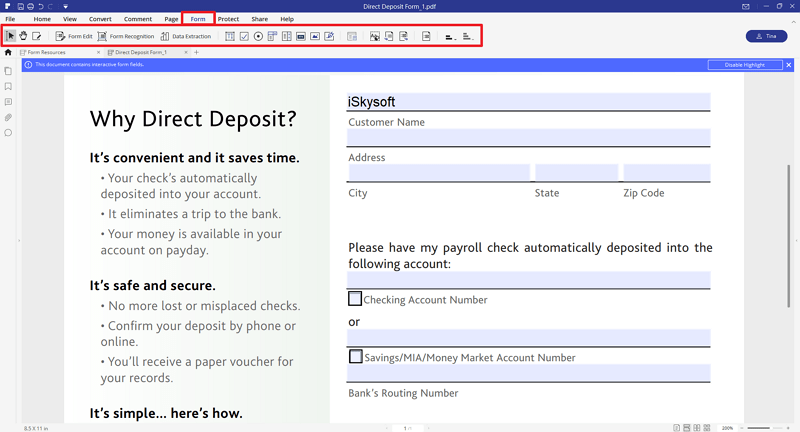Click the import form data icon

pyautogui.click(x=389, y=36)
